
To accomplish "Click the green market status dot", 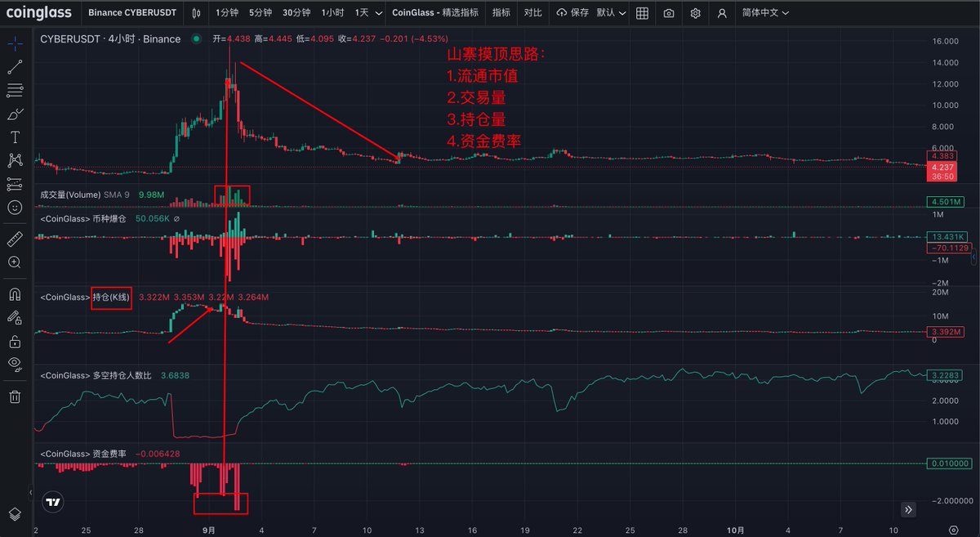I will coord(196,38).
